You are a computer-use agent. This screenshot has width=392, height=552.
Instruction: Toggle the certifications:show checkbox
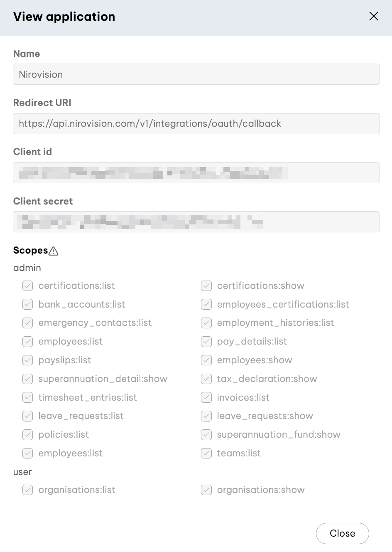[206, 286]
